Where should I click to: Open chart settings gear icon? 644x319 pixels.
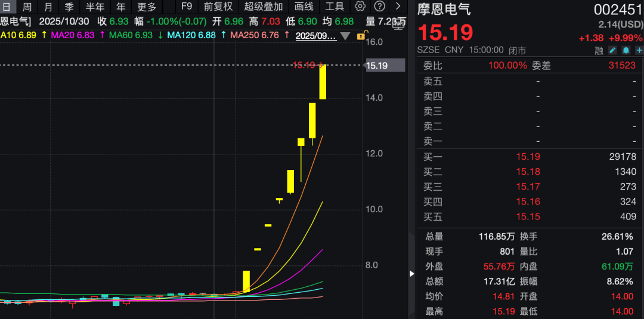pos(360,7)
